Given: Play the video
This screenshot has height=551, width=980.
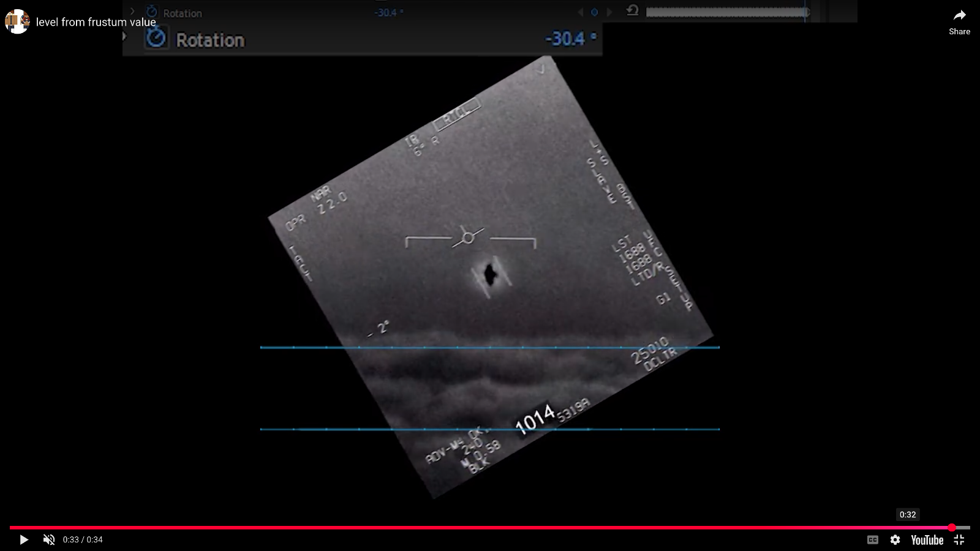Looking at the screenshot, I should pos(24,539).
